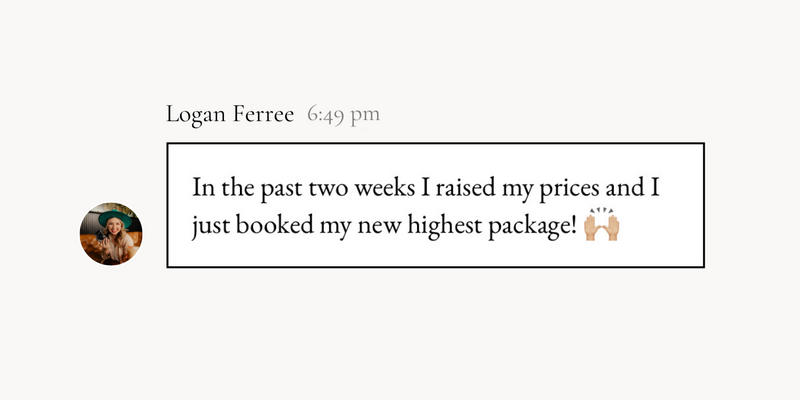Click the sender name Logan Ferree
This screenshot has width=800, height=400.
230,114
